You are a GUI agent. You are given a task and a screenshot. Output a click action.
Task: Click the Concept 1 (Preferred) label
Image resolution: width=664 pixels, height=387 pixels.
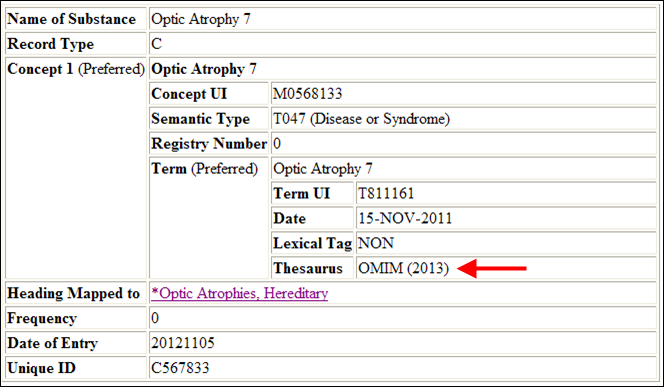[x=76, y=69]
